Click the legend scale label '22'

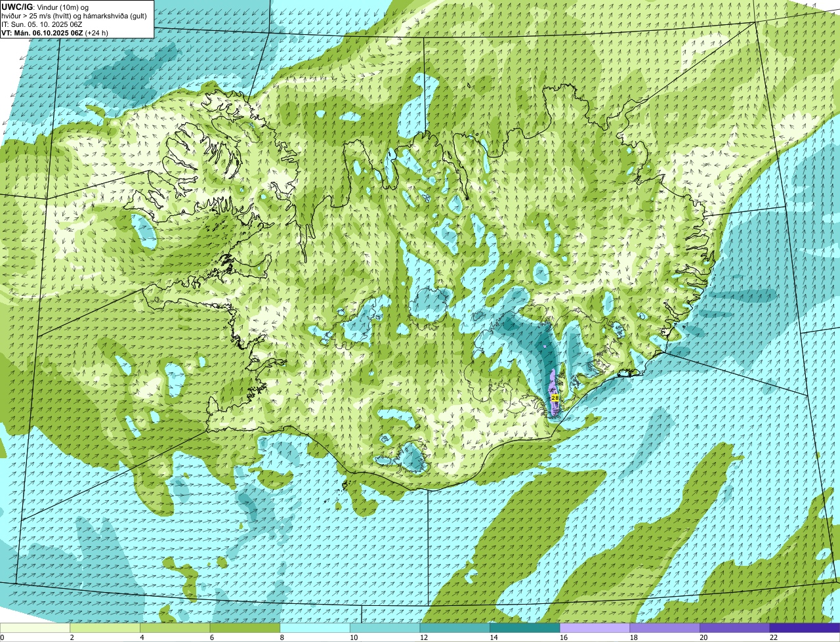(774, 637)
